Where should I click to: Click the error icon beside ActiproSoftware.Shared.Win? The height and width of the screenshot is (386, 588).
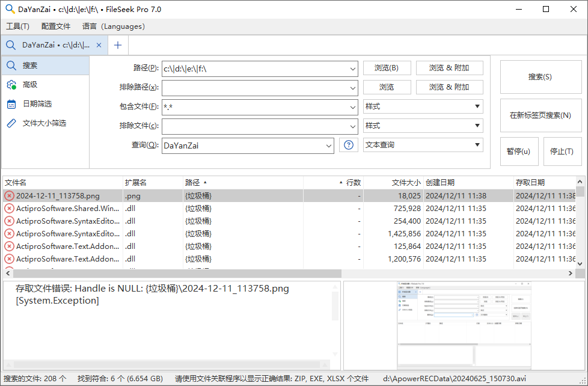(9, 209)
